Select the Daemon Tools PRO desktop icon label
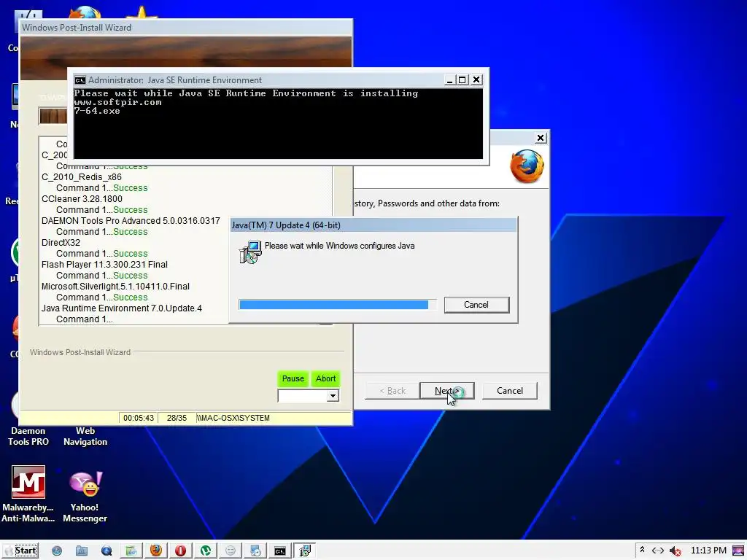 click(x=28, y=436)
